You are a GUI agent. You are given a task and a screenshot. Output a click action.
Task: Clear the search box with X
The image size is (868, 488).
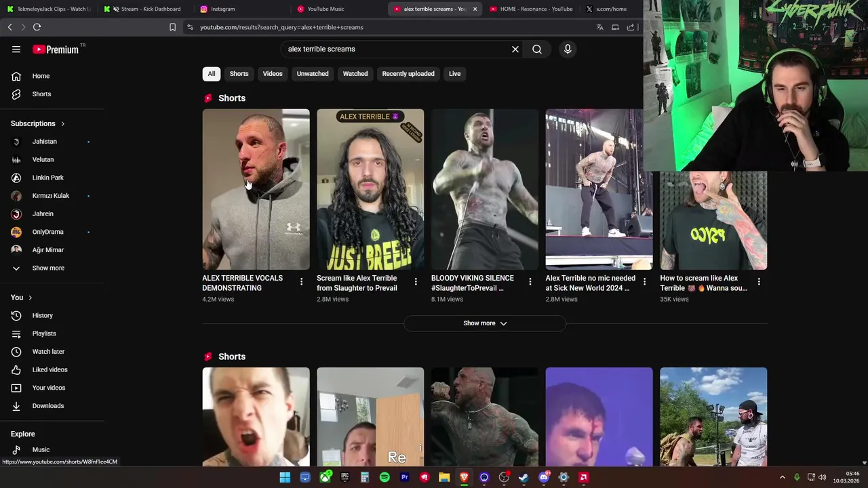tap(515, 49)
